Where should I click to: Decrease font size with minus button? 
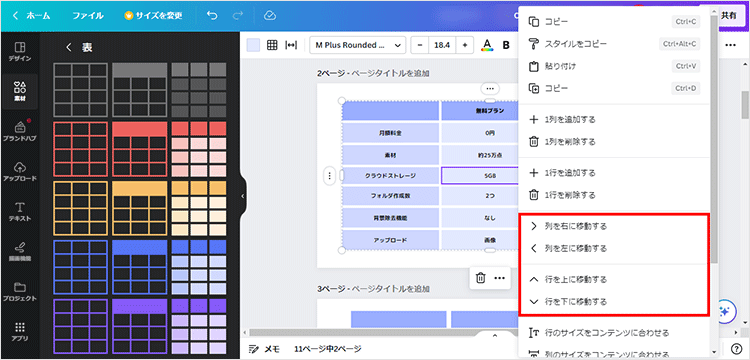coord(420,45)
